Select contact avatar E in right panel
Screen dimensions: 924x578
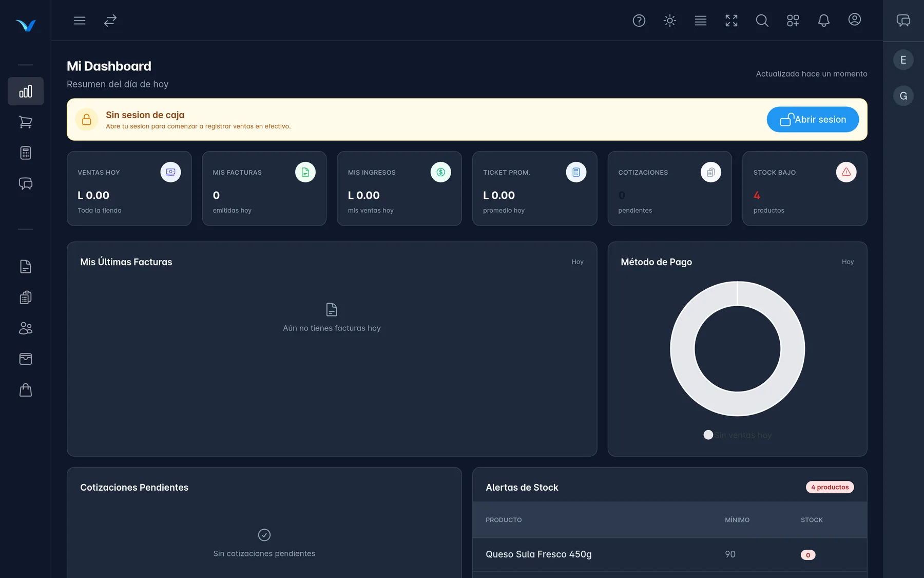[903, 60]
